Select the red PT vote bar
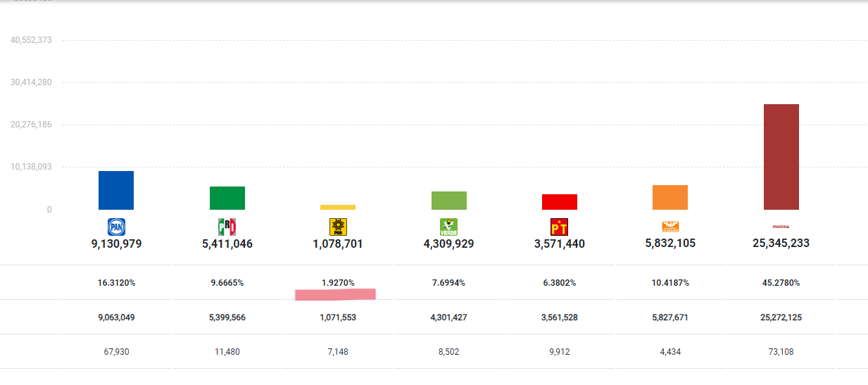 click(560, 202)
